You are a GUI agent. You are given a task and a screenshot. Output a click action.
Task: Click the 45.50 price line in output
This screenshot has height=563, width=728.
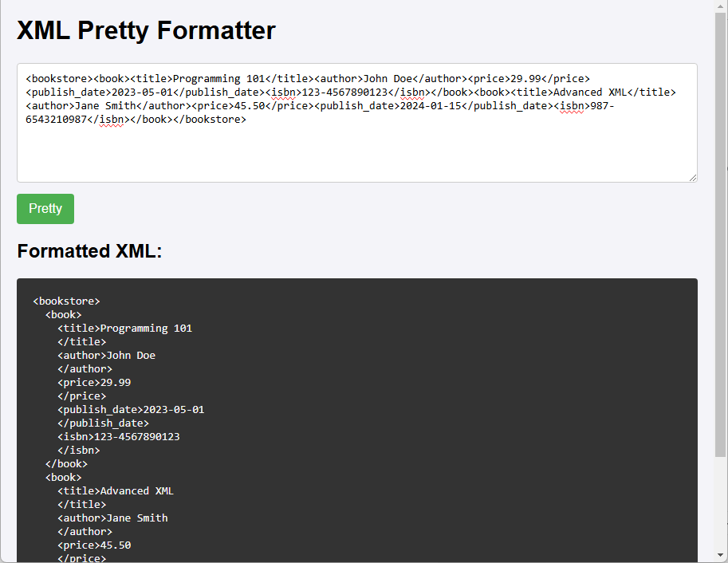pos(94,545)
